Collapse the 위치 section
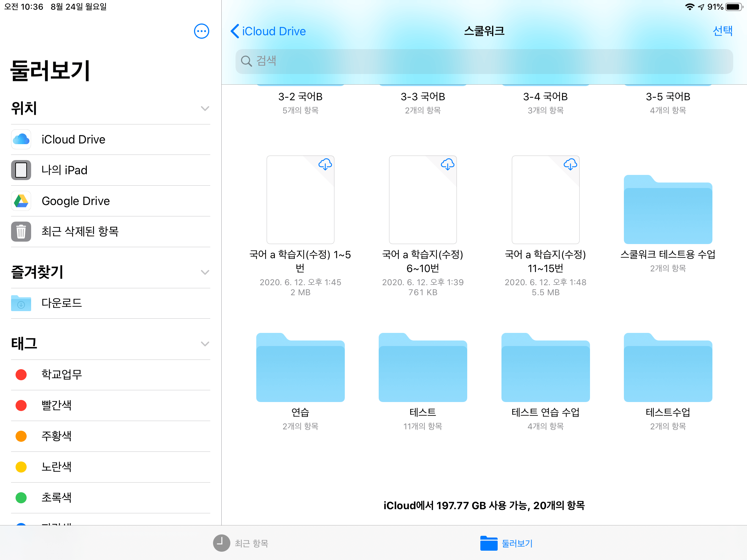The width and height of the screenshot is (747, 560). [205, 109]
